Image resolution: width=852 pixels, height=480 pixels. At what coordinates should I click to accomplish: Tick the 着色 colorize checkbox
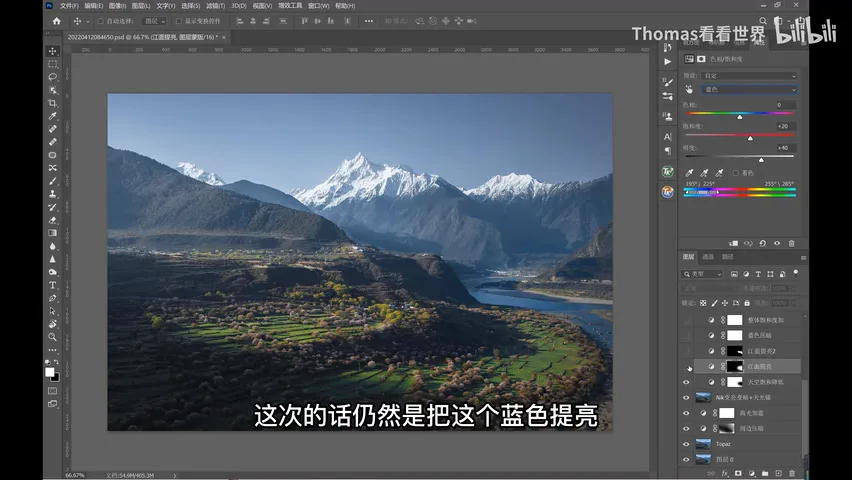click(x=736, y=173)
